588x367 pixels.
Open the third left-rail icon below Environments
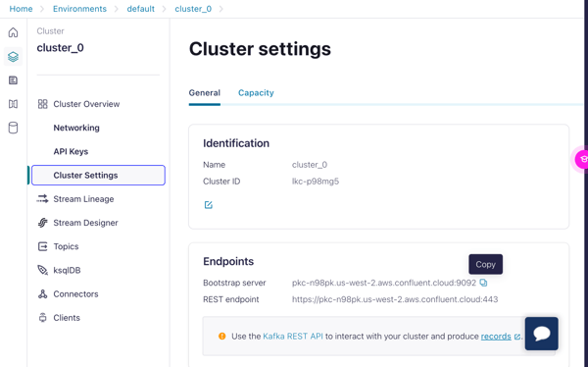[x=13, y=80]
